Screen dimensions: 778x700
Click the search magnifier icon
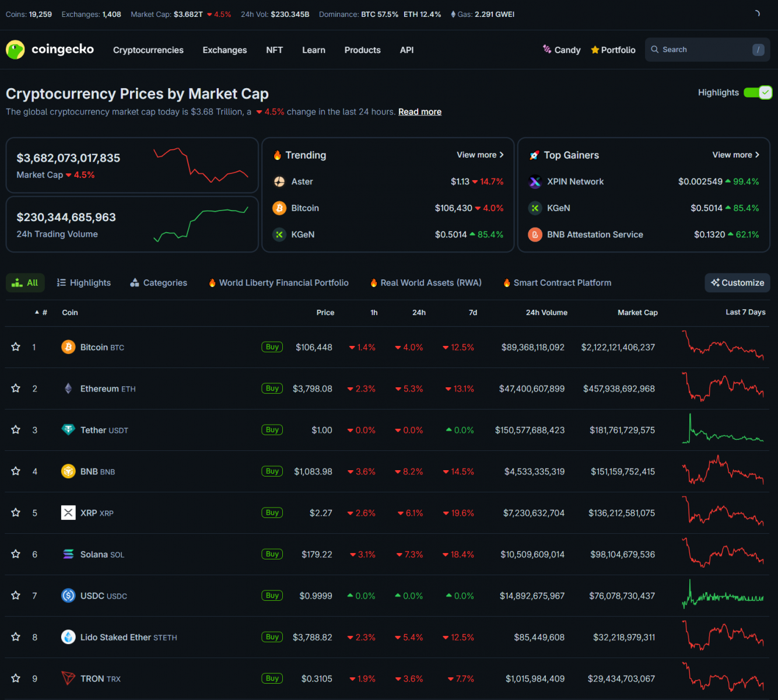(x=655, y=50)
